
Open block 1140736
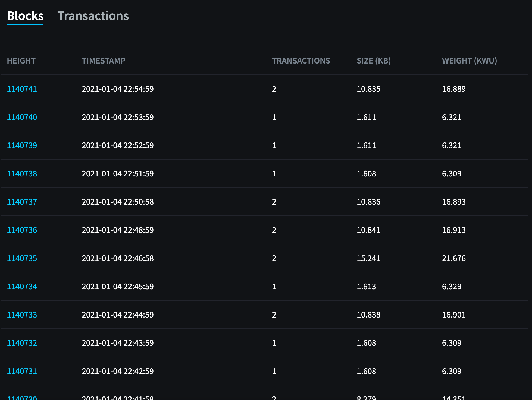click(x=22, y=230)
